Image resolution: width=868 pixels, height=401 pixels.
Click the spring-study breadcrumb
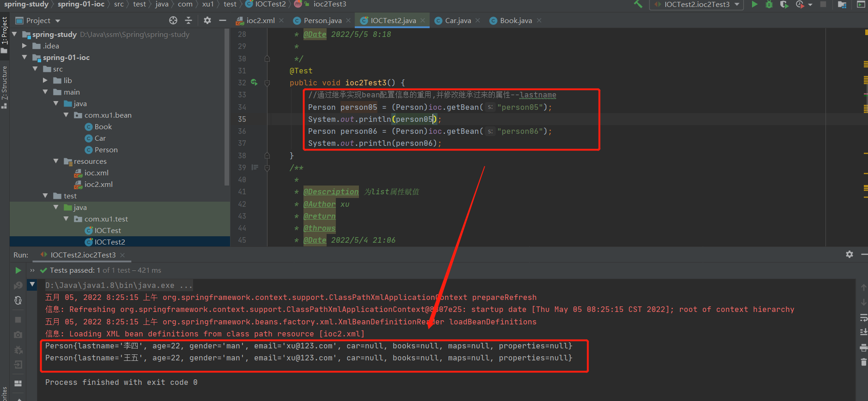[26, 4]
